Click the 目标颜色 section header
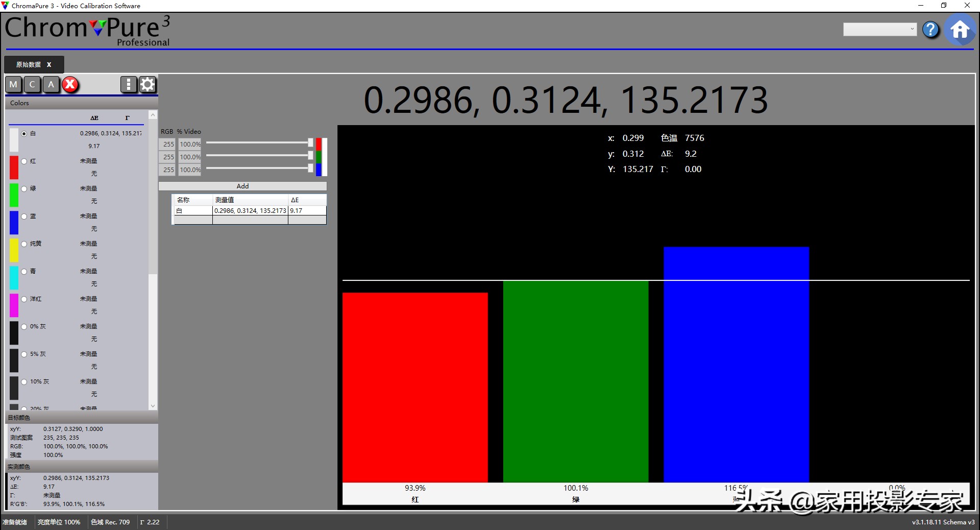 pos(82,418)
